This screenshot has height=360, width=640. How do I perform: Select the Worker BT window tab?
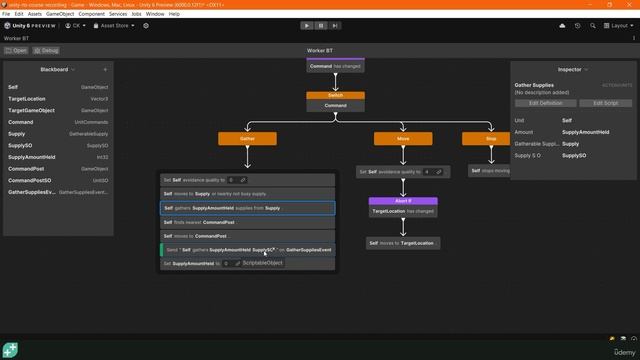point(16,38)
